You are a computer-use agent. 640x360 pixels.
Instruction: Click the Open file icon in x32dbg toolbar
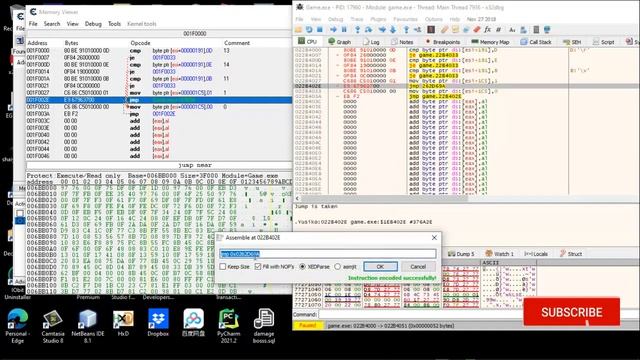click(x=298, y=30)
